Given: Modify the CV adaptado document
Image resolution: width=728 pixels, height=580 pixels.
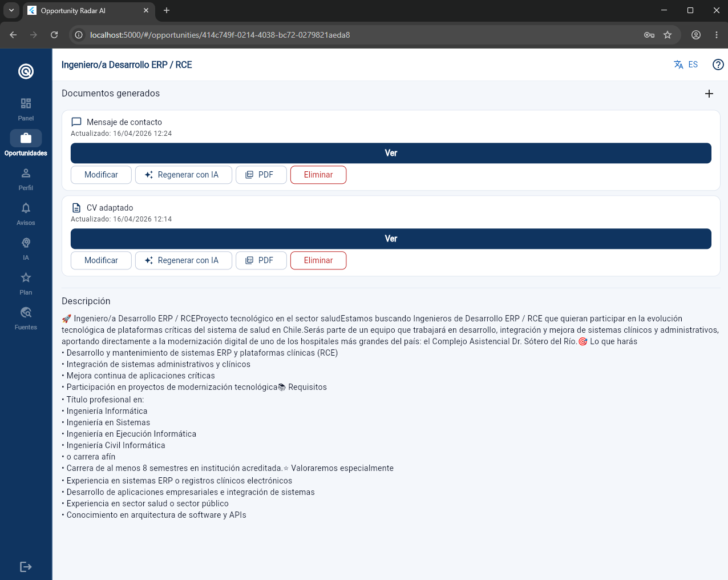Looking at the screenshot, I should [101, 260].
